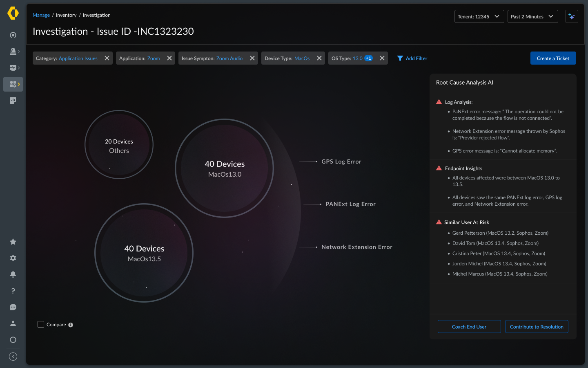588x368 pixels.
Task: Select the 40 Devices MacOs13.5 bubble
Action: coord(144,253)
